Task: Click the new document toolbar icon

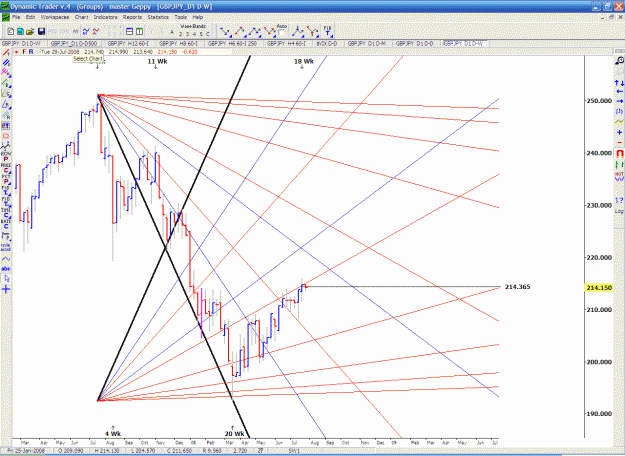Action: pos(11,31)
